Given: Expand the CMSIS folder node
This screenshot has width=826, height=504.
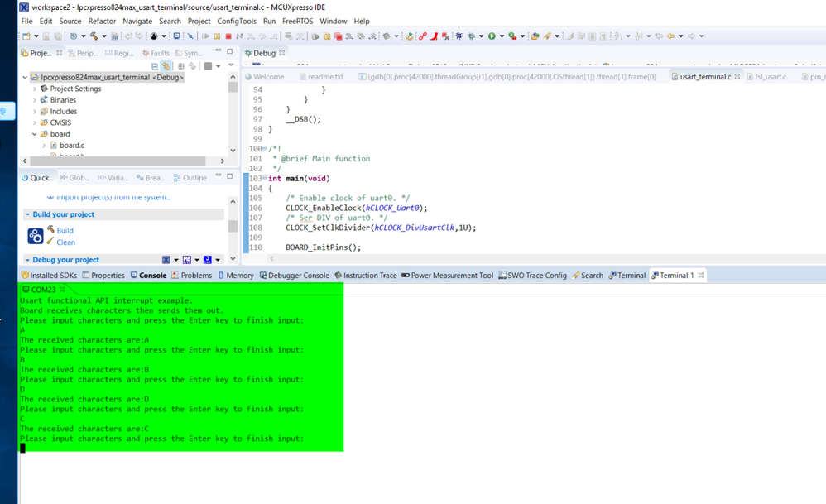Looking at the screenshot, I should [34, 122].
